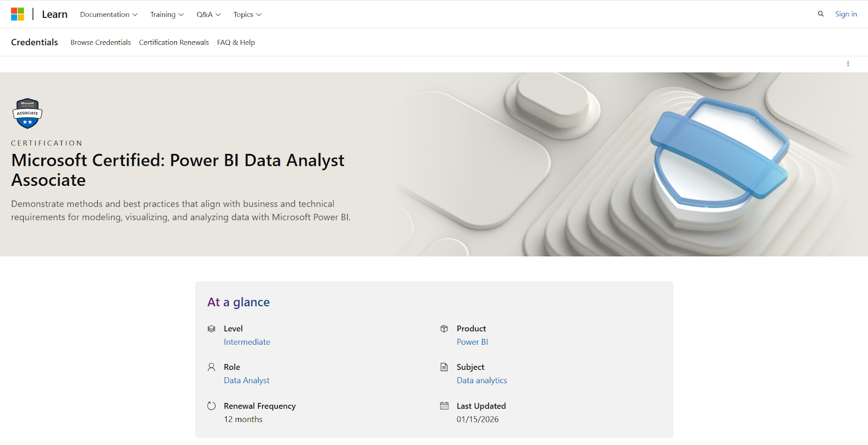868x445 pixels.
Task: Click the Role person icon
Action: (x=212, y=367)
